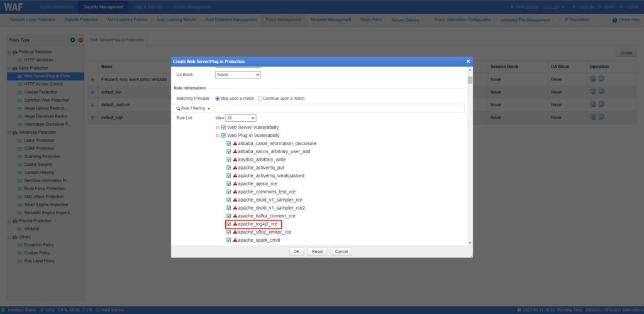Click the OK button in dialog
644x314 pixels.
point(297,252)
